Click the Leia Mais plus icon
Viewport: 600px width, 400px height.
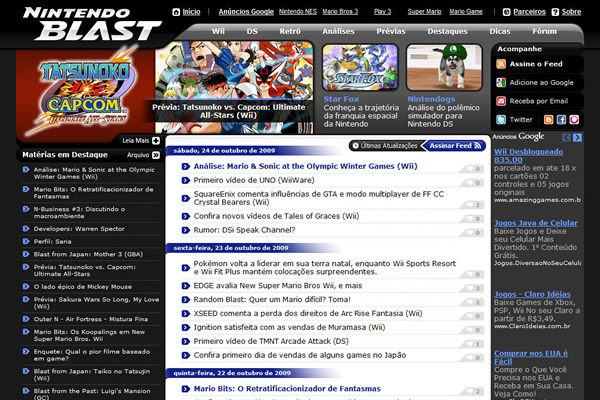[156, 140]
